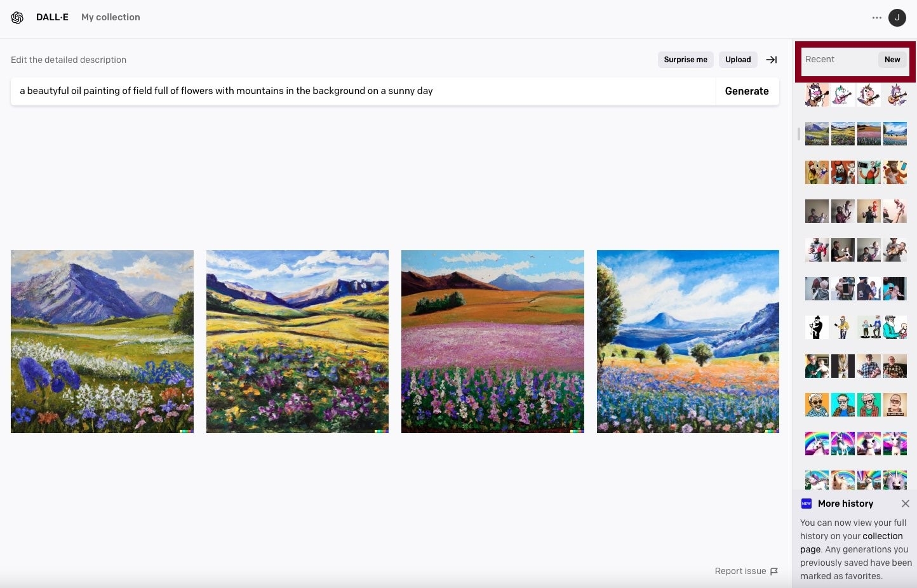Open large painting with purple mountain and blue irises
This screenshot has width=917, height=588.
click(x=102, y=342)
